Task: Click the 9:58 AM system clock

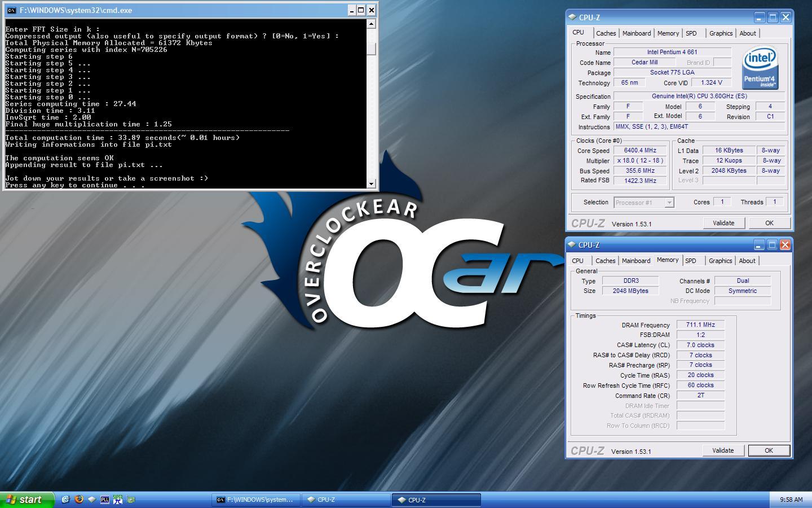Action: click(x=791, y=500)
